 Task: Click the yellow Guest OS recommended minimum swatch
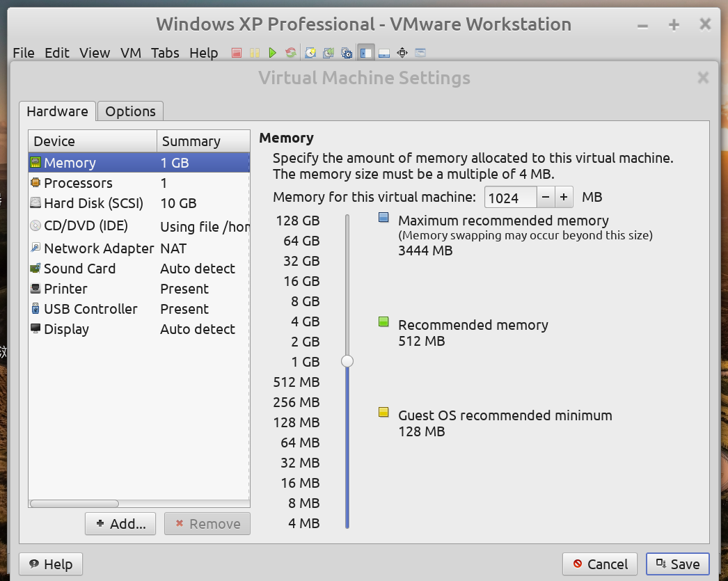click(383, 412)
